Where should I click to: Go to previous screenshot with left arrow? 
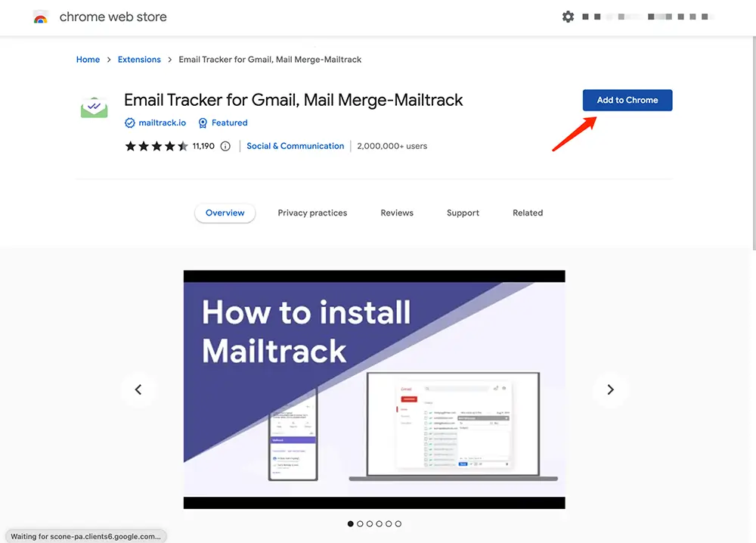(x=138, y=389)
